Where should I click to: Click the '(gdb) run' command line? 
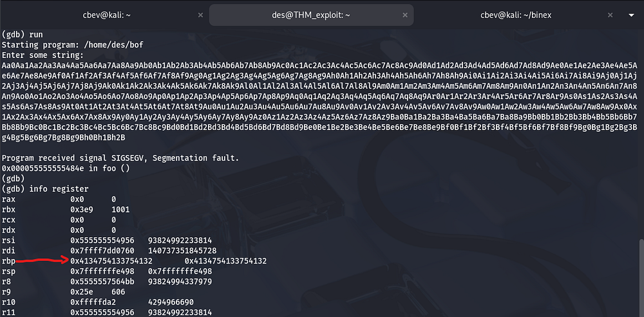click(x=19, y=35)
